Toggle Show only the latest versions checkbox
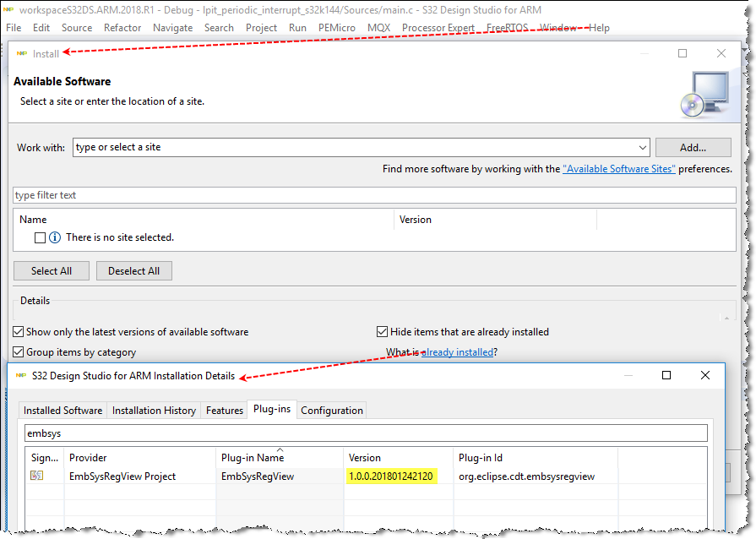 pos(19,332)
